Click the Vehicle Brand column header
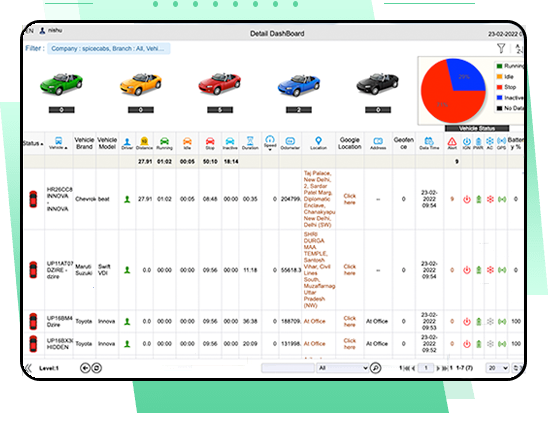The image size is (548, 425). 84,143
